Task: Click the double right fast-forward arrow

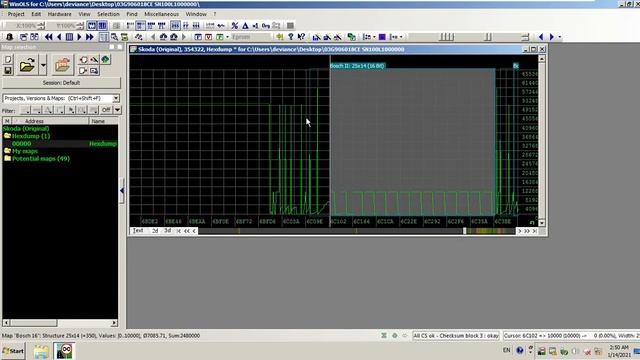Action: (x=89, y=37)
